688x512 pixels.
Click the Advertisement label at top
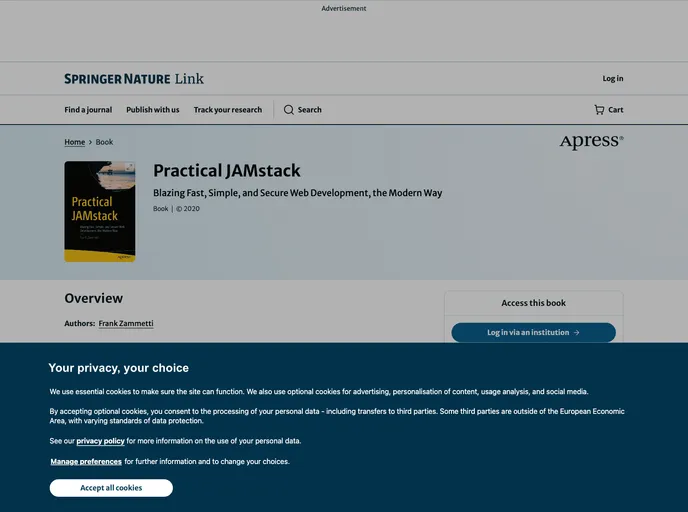pyautogui.click(x=344, y=8)
